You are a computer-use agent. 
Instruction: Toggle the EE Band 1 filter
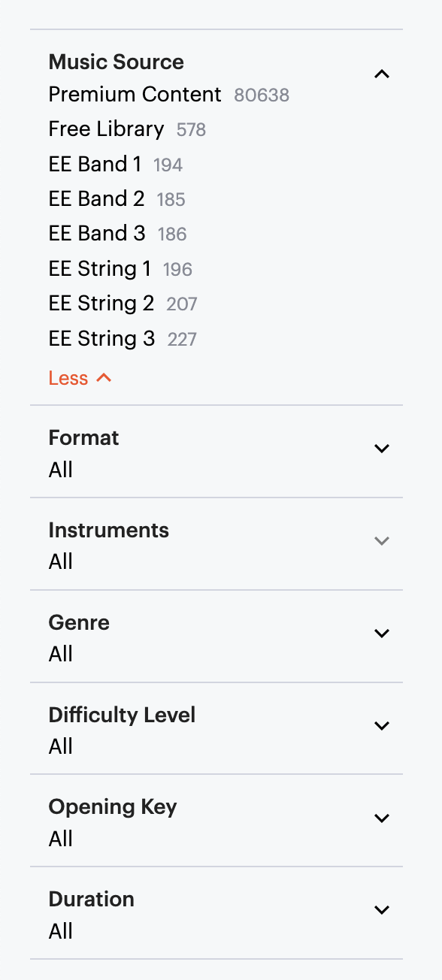[95, 164]
